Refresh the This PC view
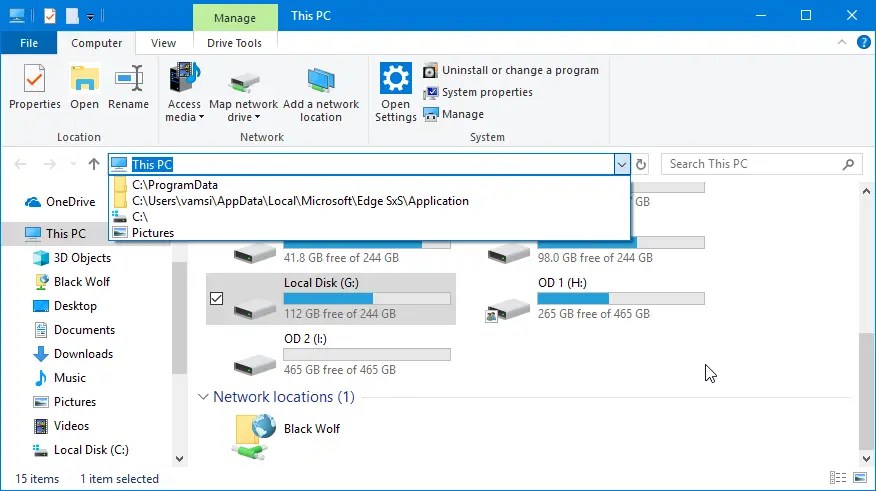876x491 pixels. 642,164
